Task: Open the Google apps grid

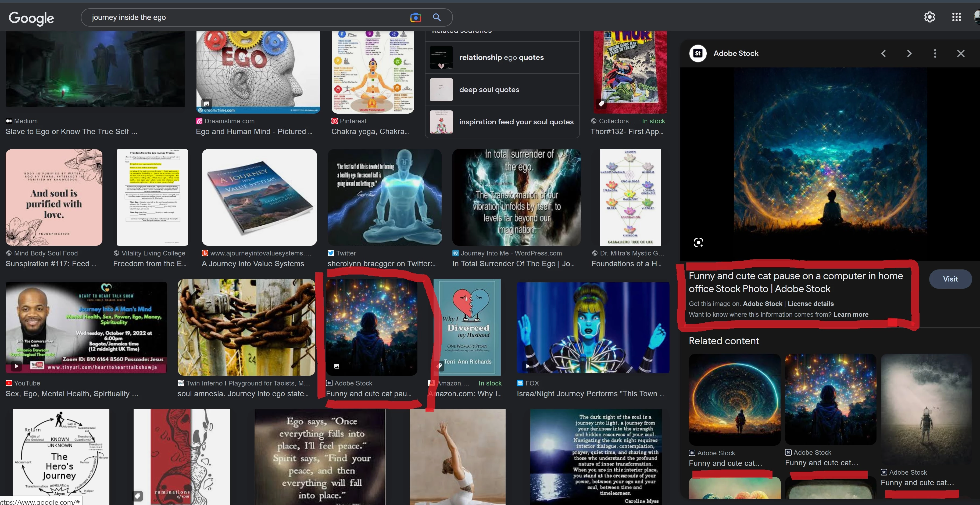Action: (956, 17)
